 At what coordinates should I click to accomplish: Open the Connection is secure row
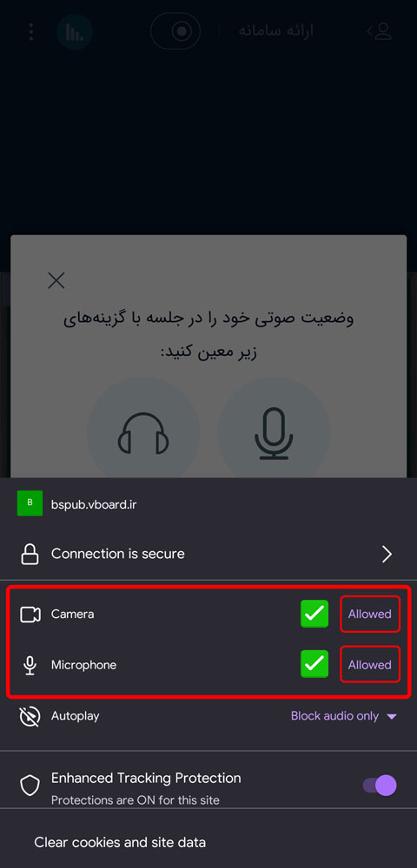(208, 554)
